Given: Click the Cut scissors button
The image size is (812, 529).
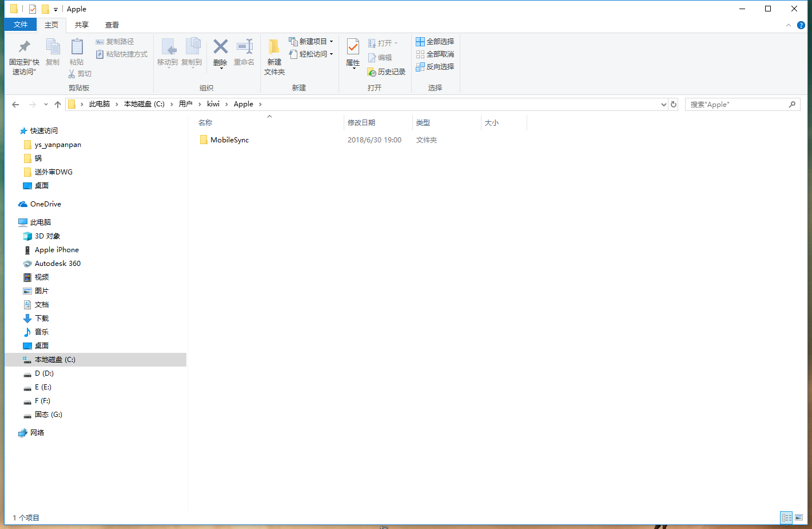Looking at the screenshot, I should coord(79,74).
